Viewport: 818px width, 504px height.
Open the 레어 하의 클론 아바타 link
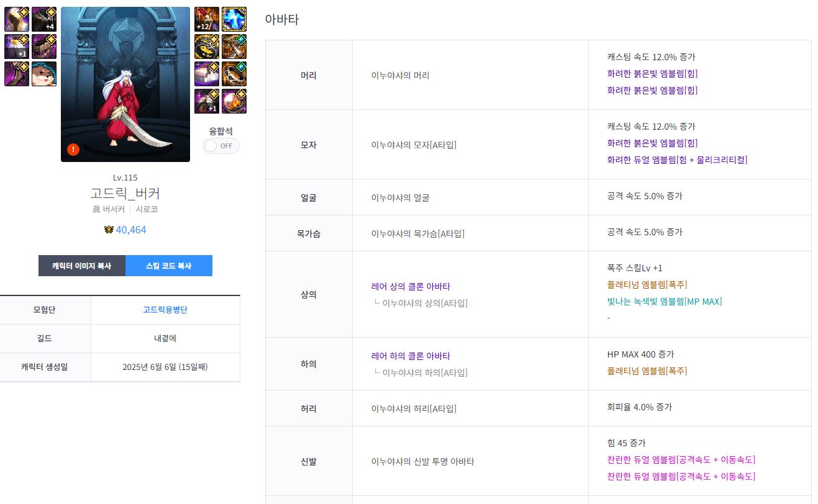click(410, 356)
